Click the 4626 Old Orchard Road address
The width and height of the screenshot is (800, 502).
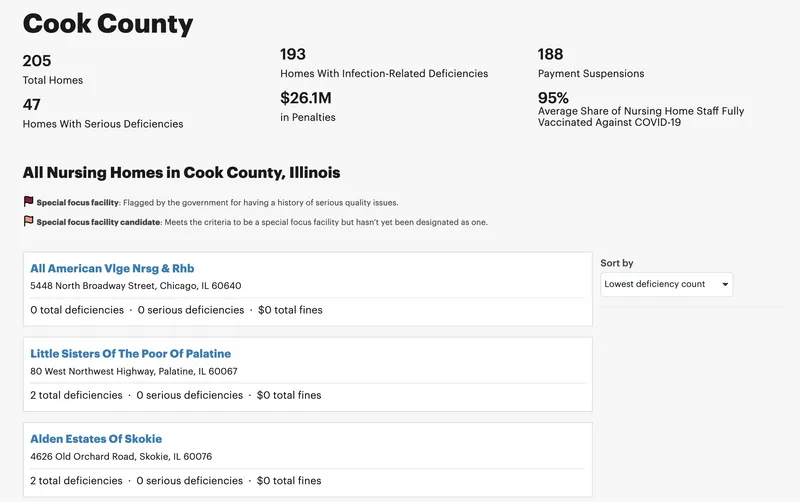pos(121,457)
